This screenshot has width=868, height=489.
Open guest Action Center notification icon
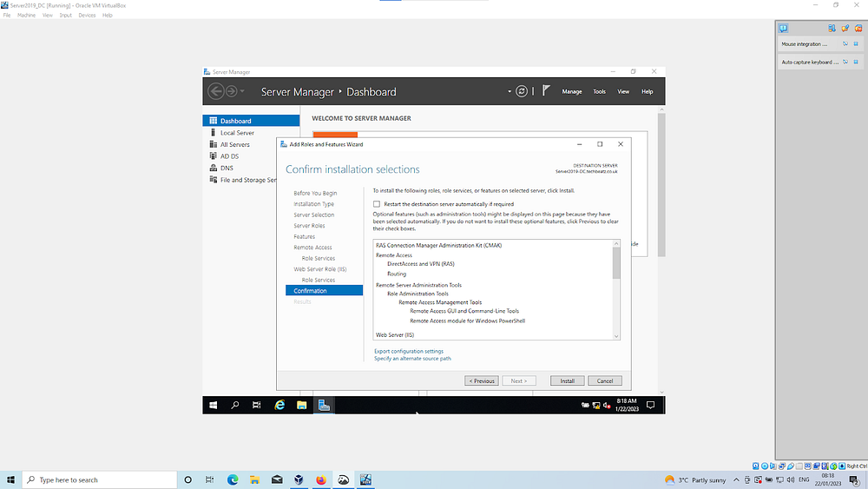pyautogui.click(x=651, y=406)
